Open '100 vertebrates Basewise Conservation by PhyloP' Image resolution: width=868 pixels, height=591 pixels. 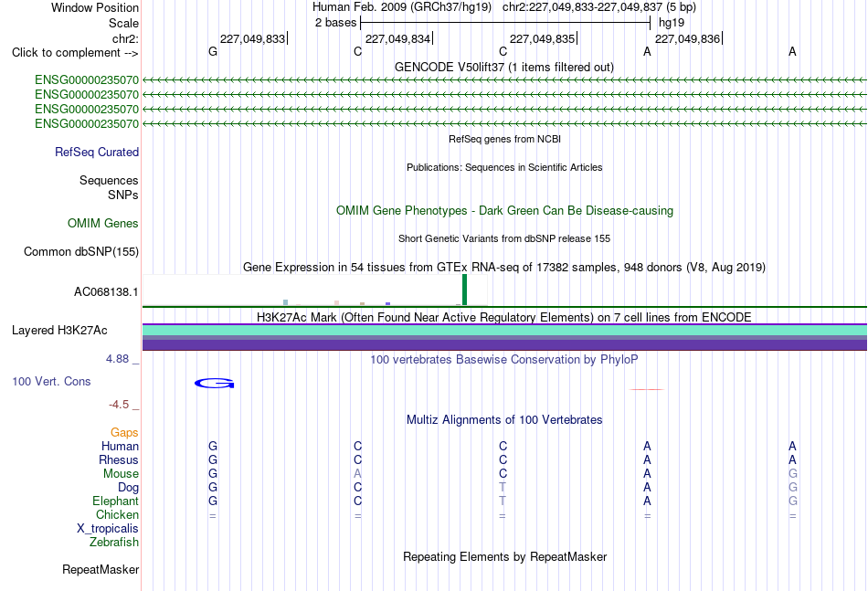pyautogui.click(x=504, y=359)
